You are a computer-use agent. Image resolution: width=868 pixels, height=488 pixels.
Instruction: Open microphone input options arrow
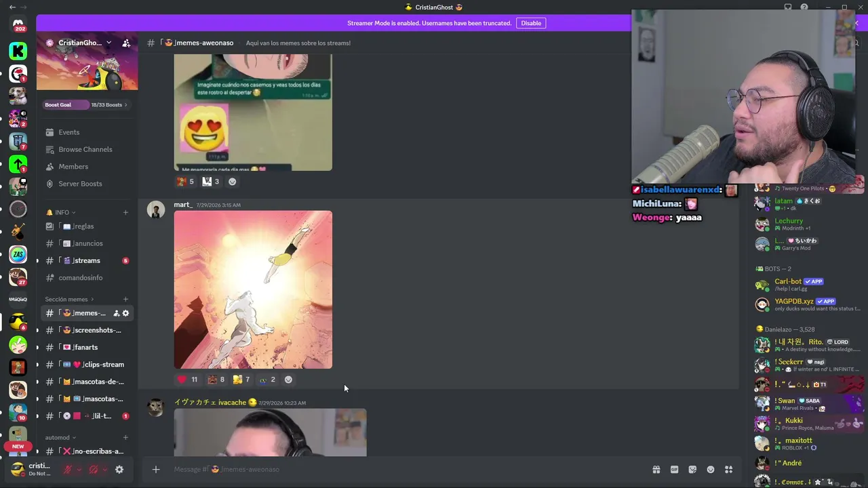tap(79, 469)
